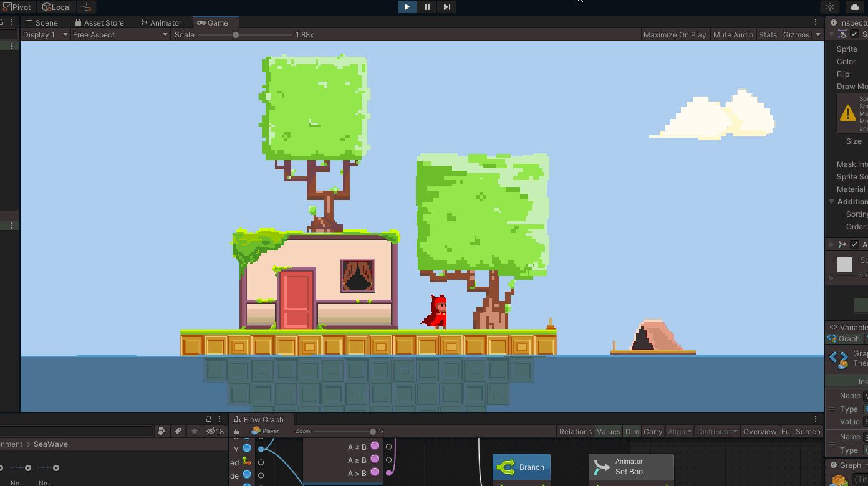Open Game view panel options menu
Image resolution: width=868 pixels, height=486 pixels.
[817, 22]
